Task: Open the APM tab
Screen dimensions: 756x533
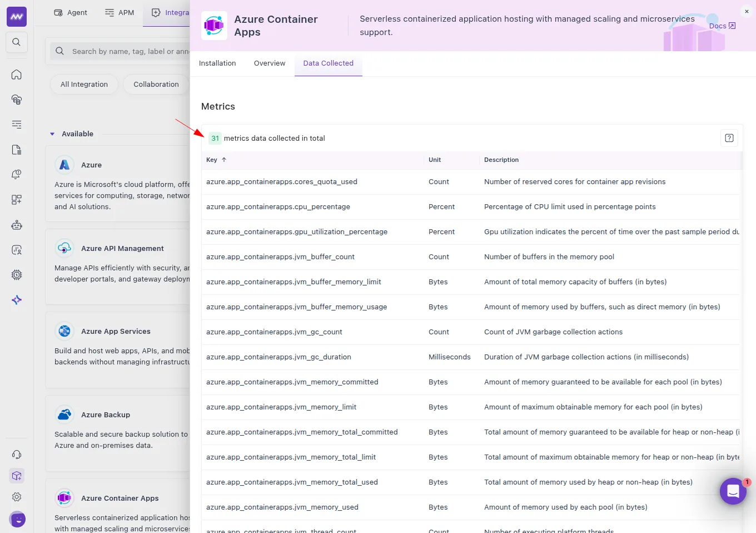Action: click(x=120, y=13)
